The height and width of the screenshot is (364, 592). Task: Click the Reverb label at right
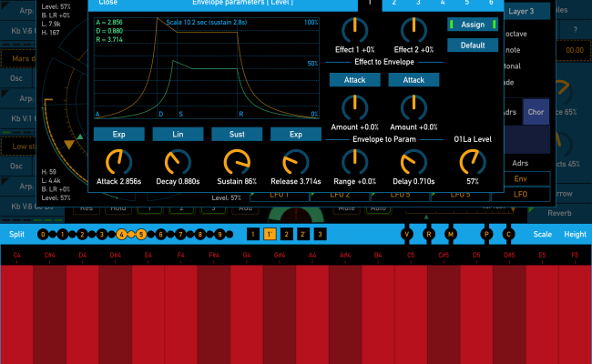(x=559, y=213)
